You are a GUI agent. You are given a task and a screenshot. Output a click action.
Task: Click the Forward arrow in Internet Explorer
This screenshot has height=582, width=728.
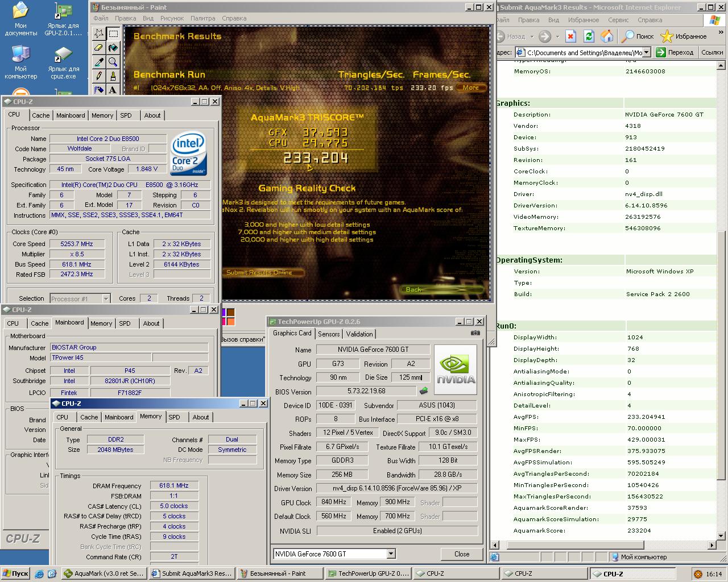click(x=544, y=36)
